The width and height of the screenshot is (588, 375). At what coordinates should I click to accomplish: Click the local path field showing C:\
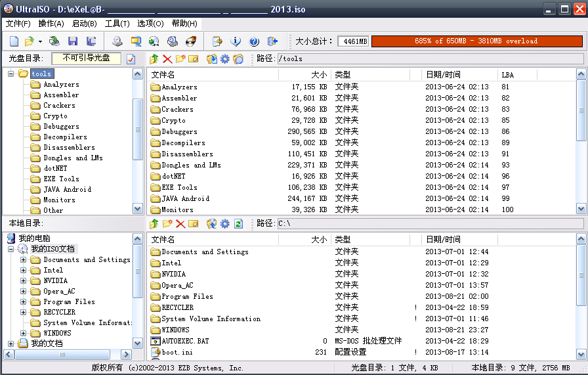430,224
